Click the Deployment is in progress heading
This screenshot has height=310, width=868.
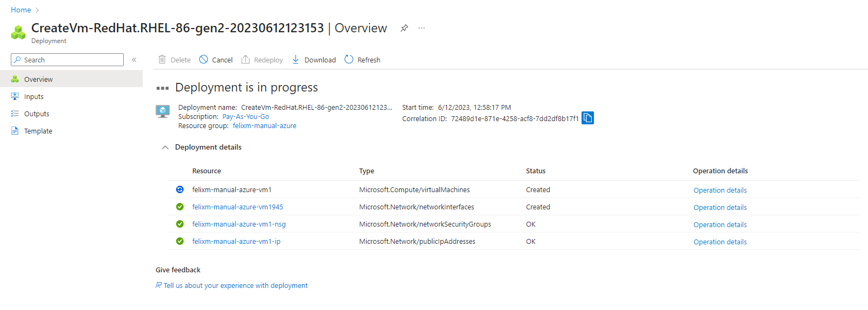(247, 87)
